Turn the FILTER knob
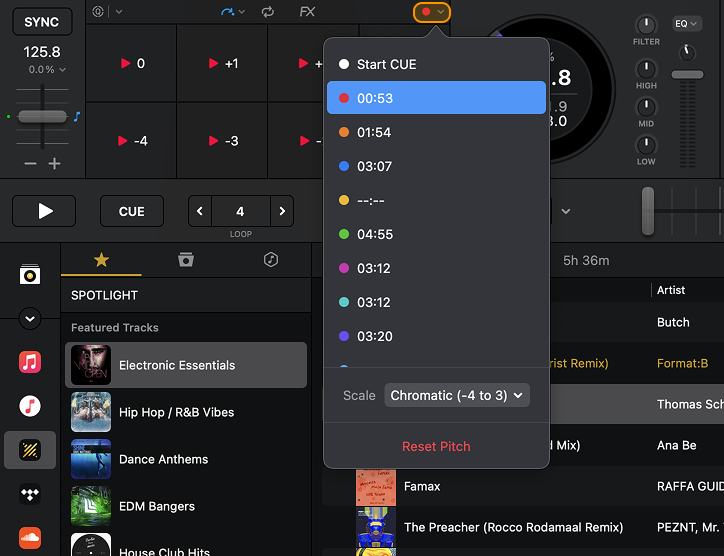Viewport: 724px width, 556px height. (x=646, y=24)
